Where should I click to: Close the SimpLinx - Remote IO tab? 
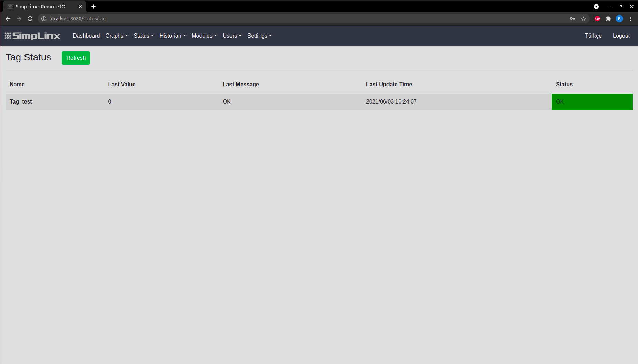pyautogui.click(x=80, y=7)
